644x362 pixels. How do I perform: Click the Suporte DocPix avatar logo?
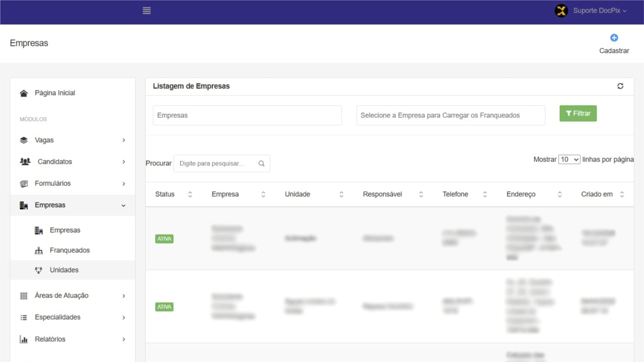click(x=561, y=11)
